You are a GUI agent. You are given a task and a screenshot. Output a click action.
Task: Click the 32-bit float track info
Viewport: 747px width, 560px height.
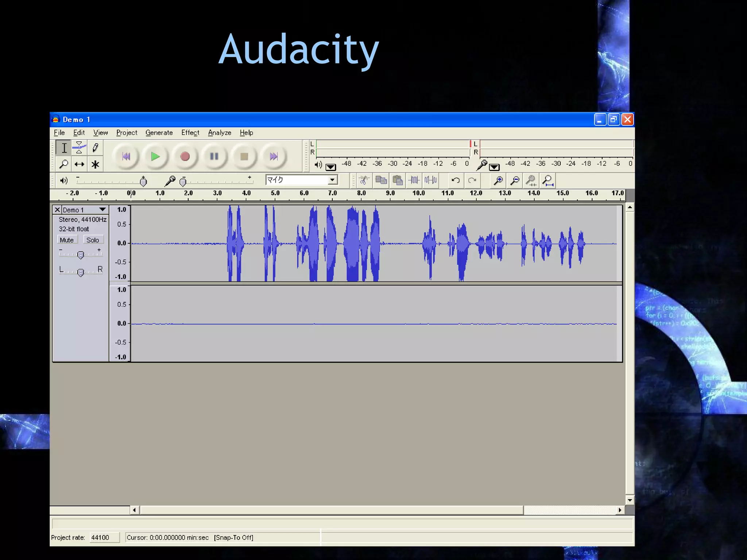[x=74, y=229]
